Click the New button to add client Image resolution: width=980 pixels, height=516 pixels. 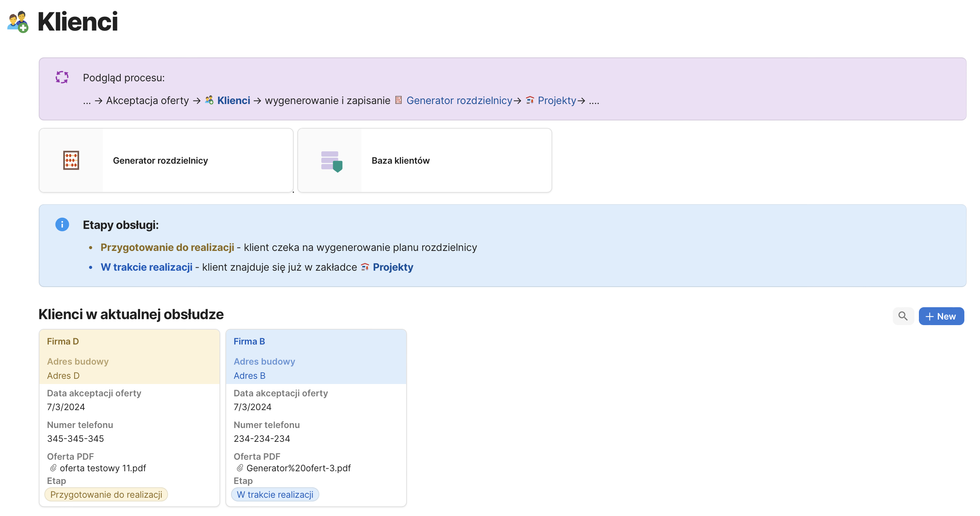(941, 316)
